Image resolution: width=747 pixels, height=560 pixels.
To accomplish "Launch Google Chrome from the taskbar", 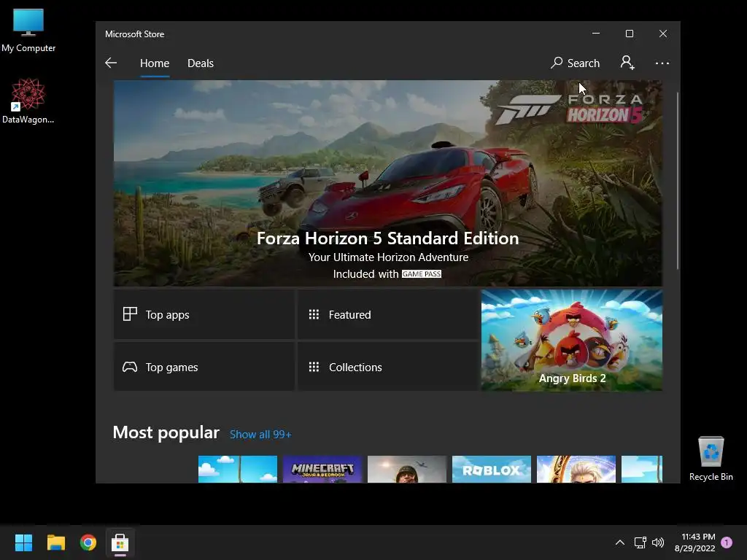I will point(88,542).
